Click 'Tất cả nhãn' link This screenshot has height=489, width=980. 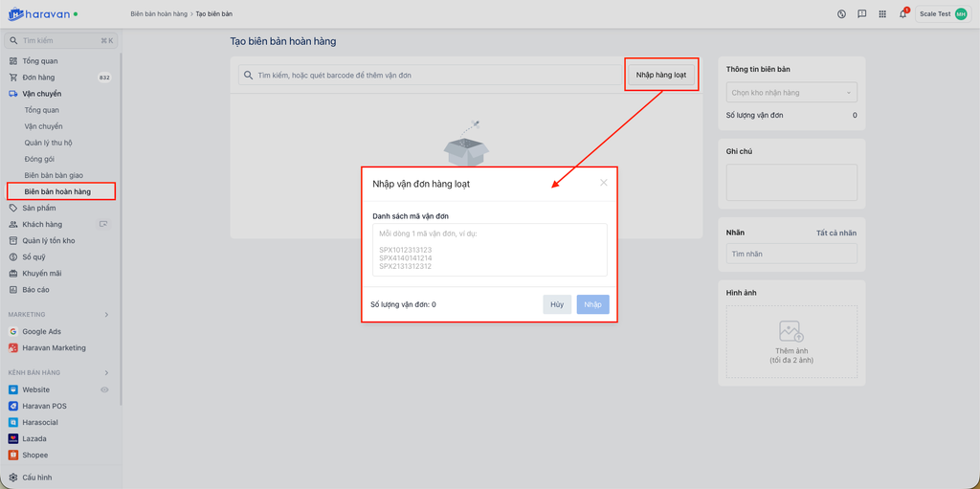point(835,233)
